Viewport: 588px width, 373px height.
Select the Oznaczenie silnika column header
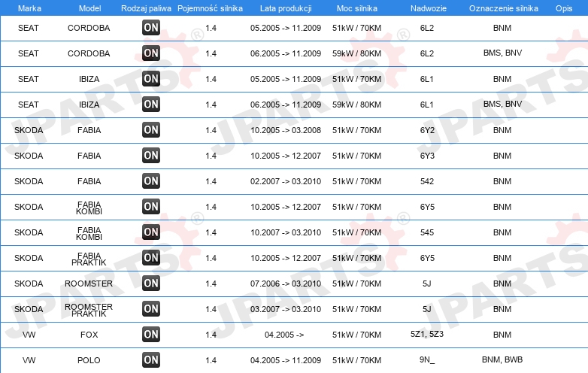pos(504,8)
